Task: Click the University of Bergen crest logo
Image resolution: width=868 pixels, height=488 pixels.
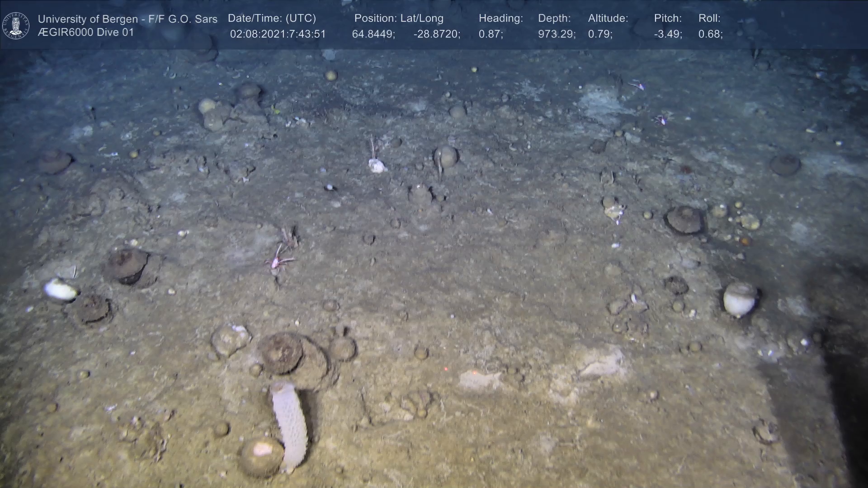Action: coord(16,25)
